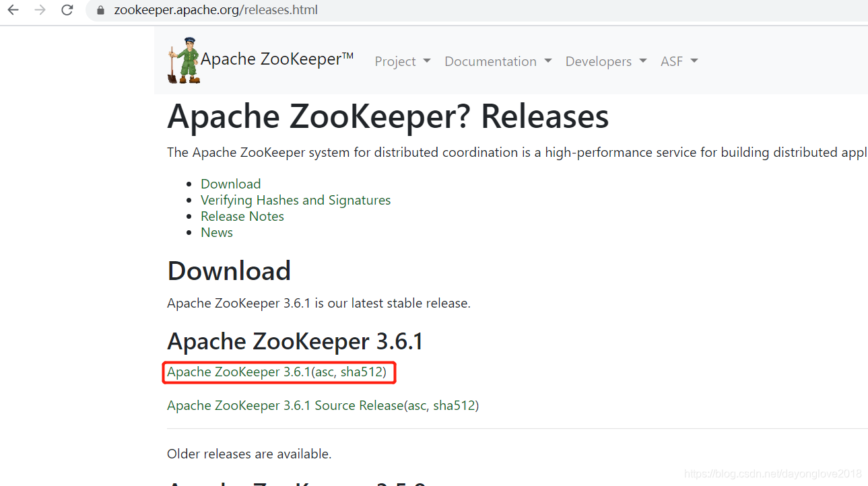The width and height of the screenshot is (868, 486).
Task: Open asc signature for ZooKeeper 3.6.1 binary
Action: (324, 372)
